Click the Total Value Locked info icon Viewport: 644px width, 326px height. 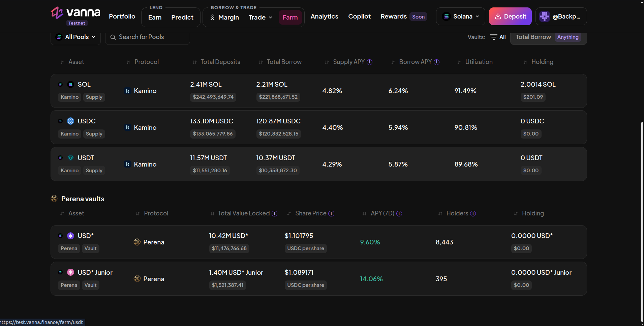click(x=274, y=213)
